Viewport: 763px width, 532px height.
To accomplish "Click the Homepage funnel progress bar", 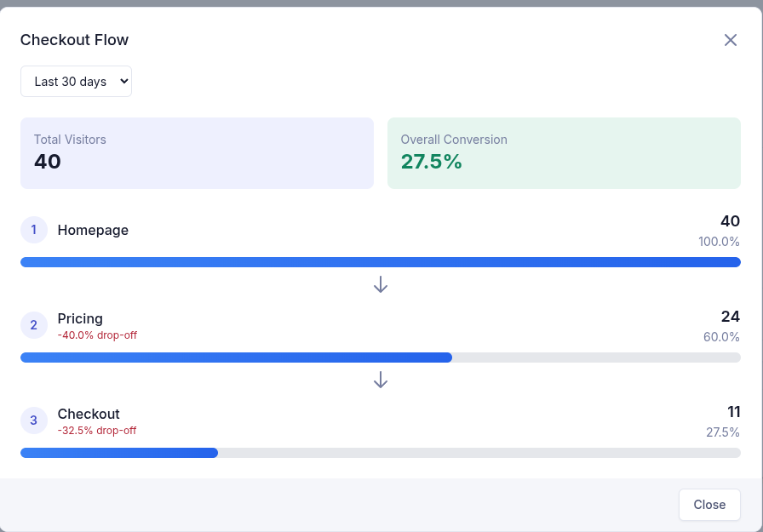I will click(381, 262).
